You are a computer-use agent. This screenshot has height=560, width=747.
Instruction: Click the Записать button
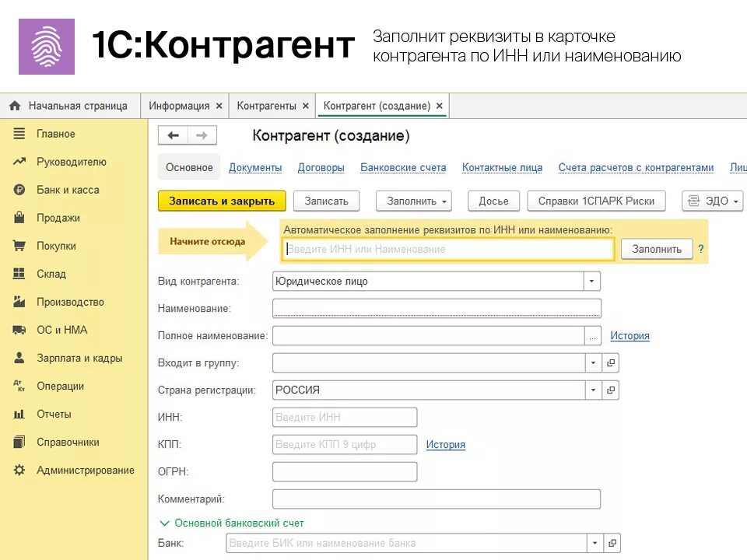(x=326, y=201)
